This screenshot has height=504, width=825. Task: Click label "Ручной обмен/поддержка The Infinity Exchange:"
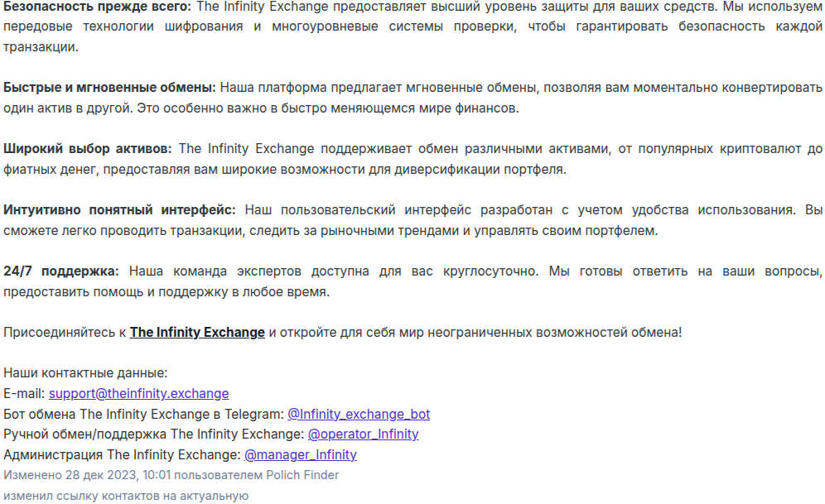[153, 434]
